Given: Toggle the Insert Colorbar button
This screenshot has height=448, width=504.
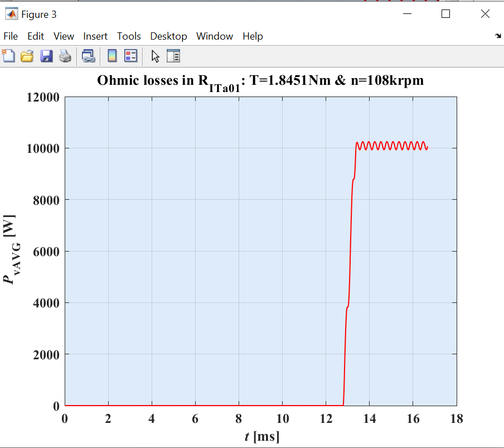Looking at the screenshot, I should 112,56.
